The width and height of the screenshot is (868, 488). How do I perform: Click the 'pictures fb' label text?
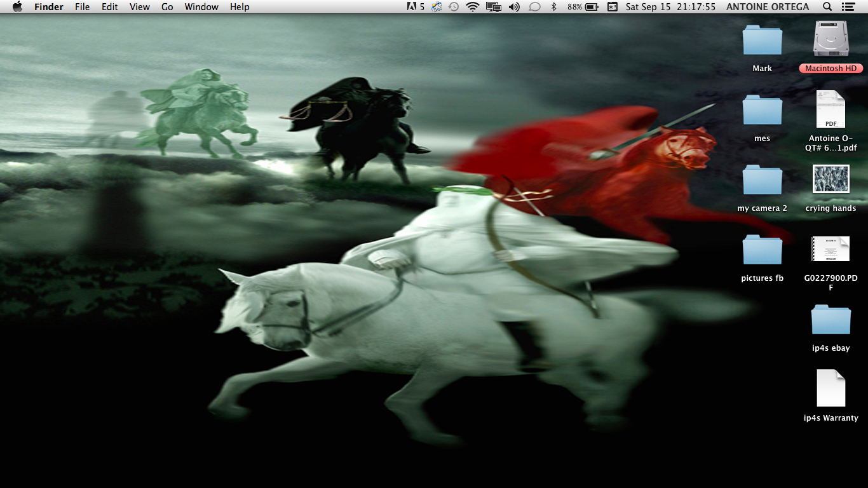tap(763, 278)
